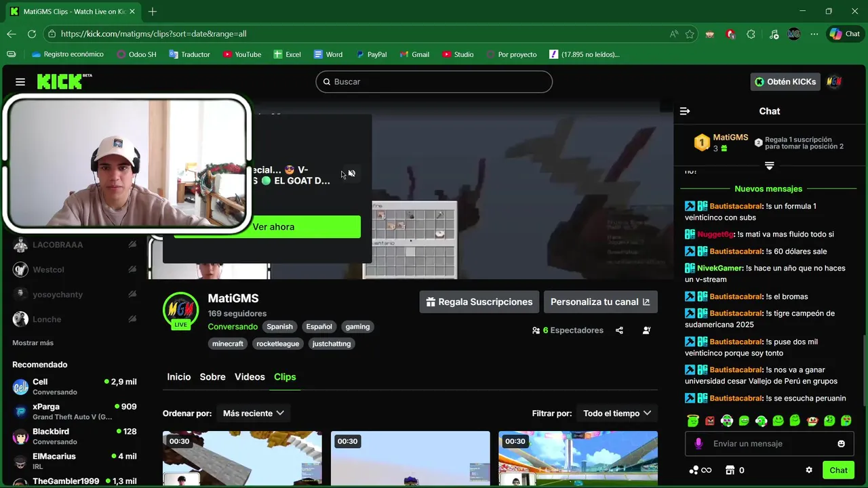This screenshot has width=868, height=488.
Task: Open browser extensions puzzle icon
Action: click(751, 34)
